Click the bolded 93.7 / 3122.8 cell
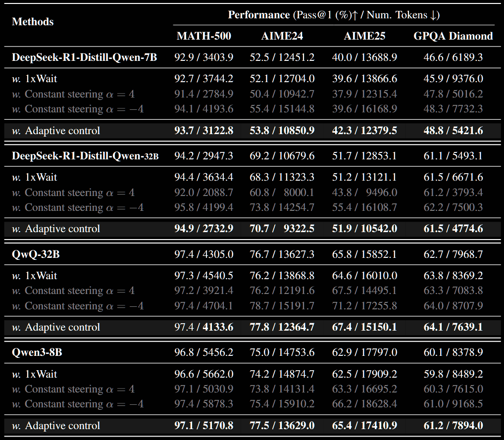Viewport: 504px width, 440px height. 203,130
